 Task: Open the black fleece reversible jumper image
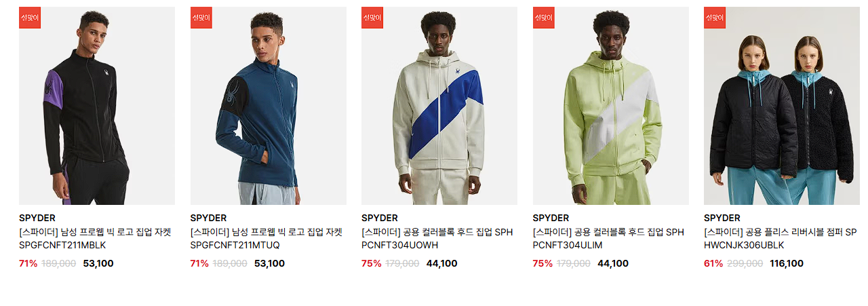coord(782,106)
